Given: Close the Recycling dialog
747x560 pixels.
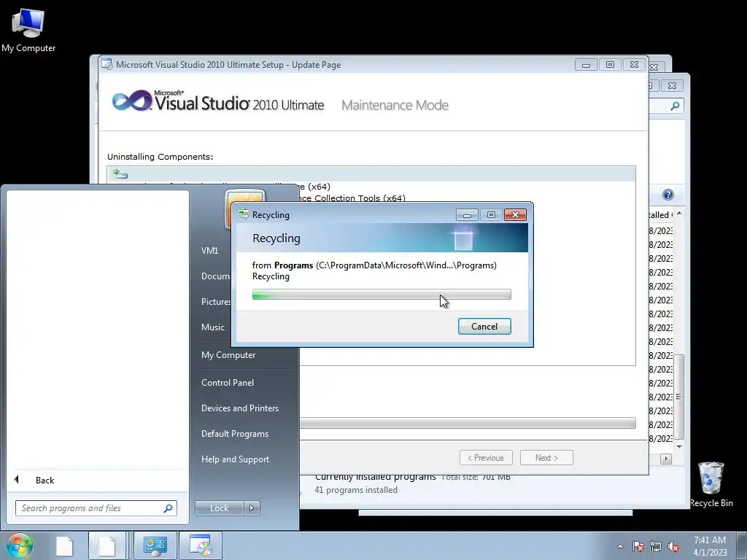Looking at the screenshot, I should (515, 215).
